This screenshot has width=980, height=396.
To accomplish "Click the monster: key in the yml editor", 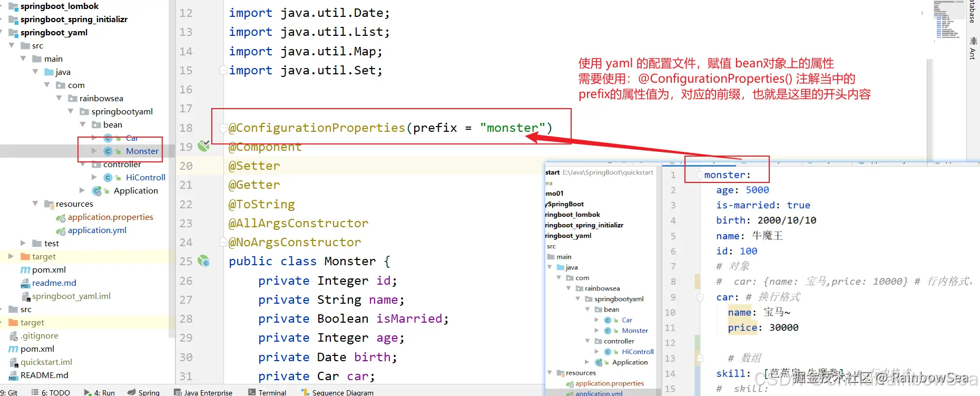I will pos(727,175).
